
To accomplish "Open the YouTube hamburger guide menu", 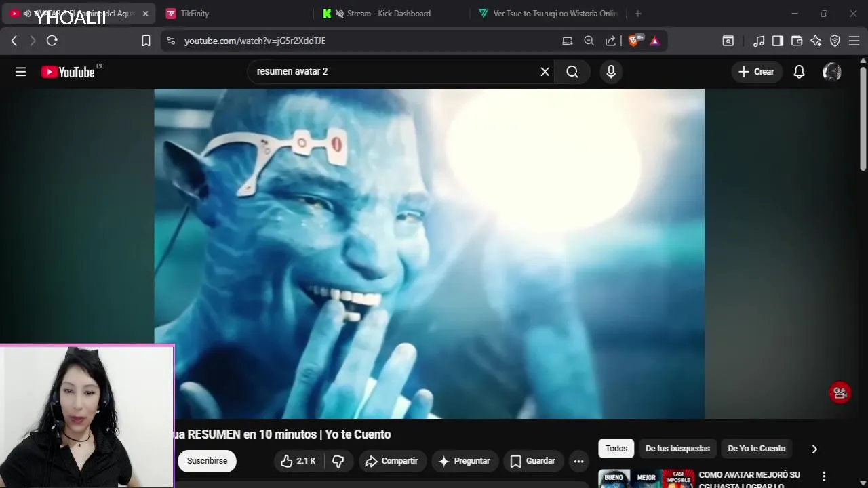I will click(21, 72).
